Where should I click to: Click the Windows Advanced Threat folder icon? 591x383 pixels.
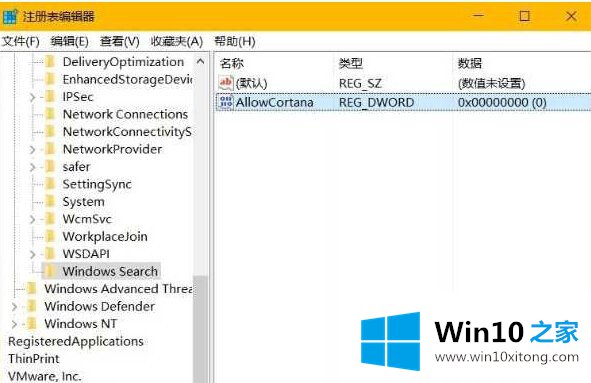tap(32, 289)
